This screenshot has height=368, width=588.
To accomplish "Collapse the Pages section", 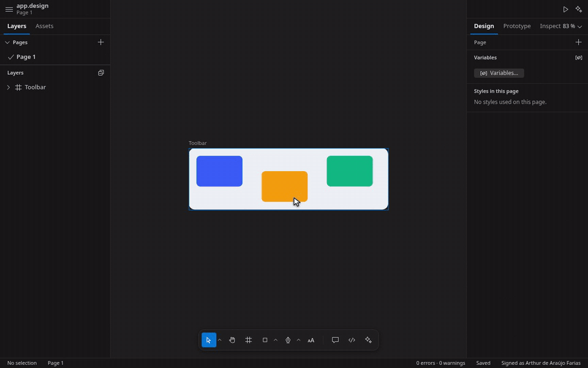I will [x=7, y=42].
